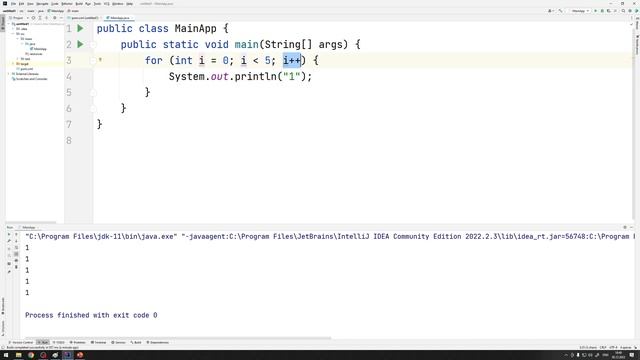Toggle the Project tool window stripe button
This screenshot has height=360, width=640.
(x=2, y=23)
